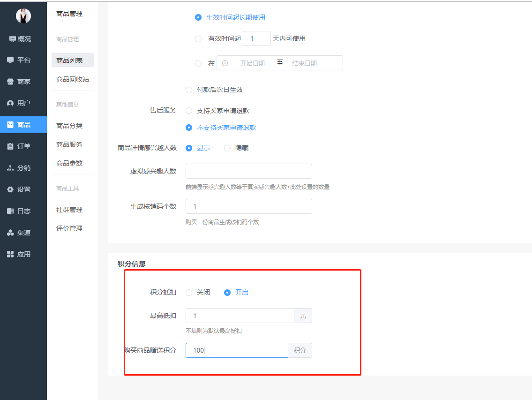Click the 积分 unit suffix label
The width and height of the screenshot is (532, 400).
pos(300,350)
